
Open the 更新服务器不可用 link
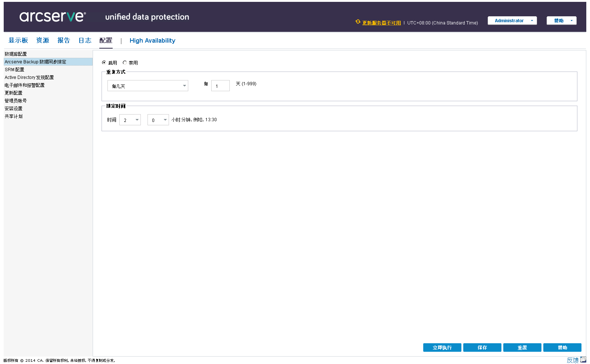(381, 23)
